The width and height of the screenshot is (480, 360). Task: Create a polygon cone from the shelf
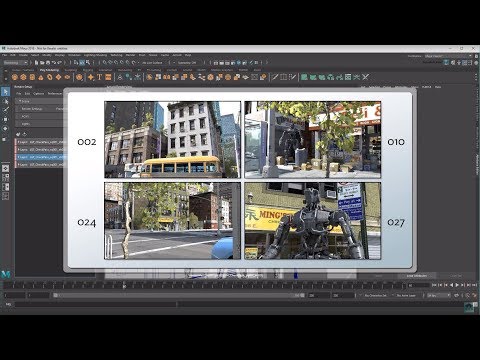point(41,77)
